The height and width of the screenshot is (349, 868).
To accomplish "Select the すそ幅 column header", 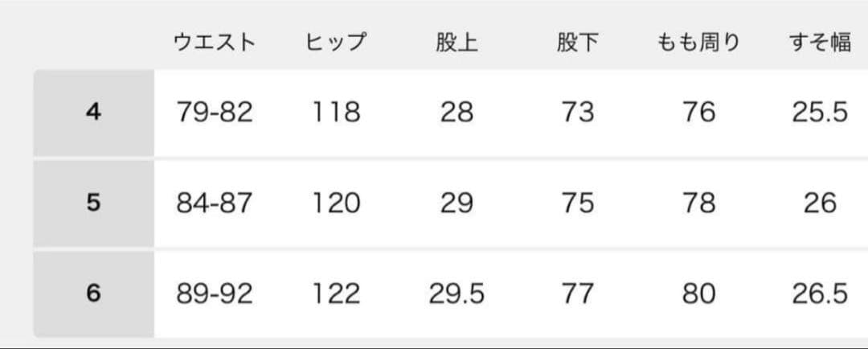I will (820, 43).
